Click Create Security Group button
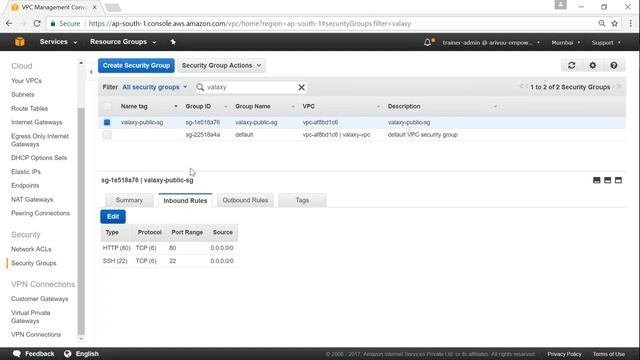 click(136, 65)
